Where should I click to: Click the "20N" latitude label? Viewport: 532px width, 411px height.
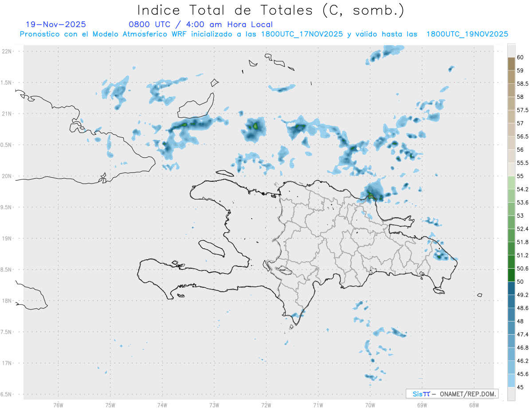7,176
